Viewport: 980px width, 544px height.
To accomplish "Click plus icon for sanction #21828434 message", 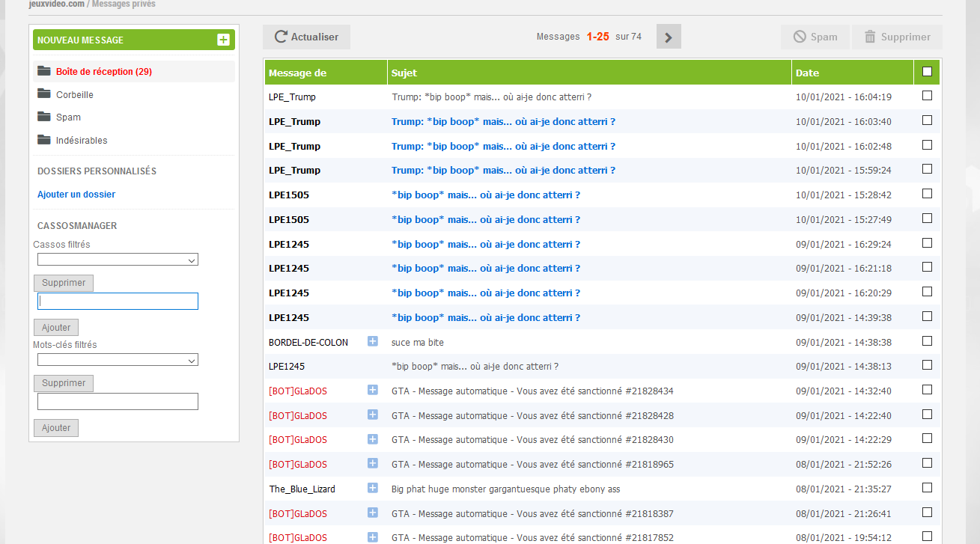I will pyautogui.click(x=373, y=390).
